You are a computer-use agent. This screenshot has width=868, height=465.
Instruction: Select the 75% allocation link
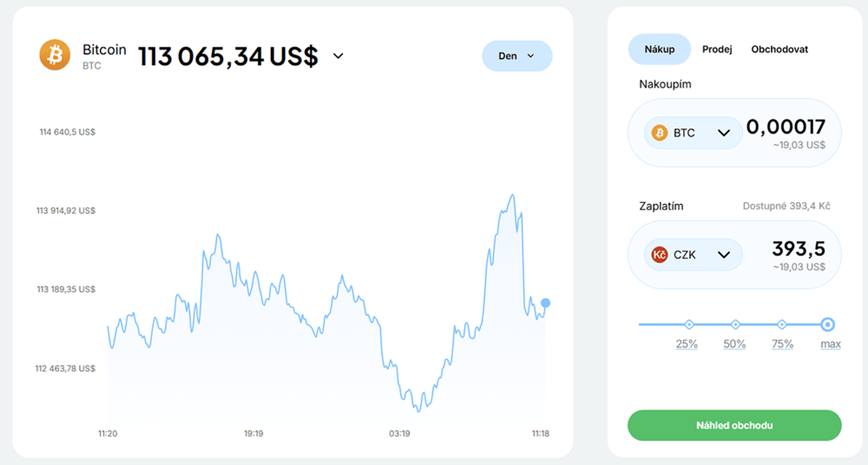782,344
